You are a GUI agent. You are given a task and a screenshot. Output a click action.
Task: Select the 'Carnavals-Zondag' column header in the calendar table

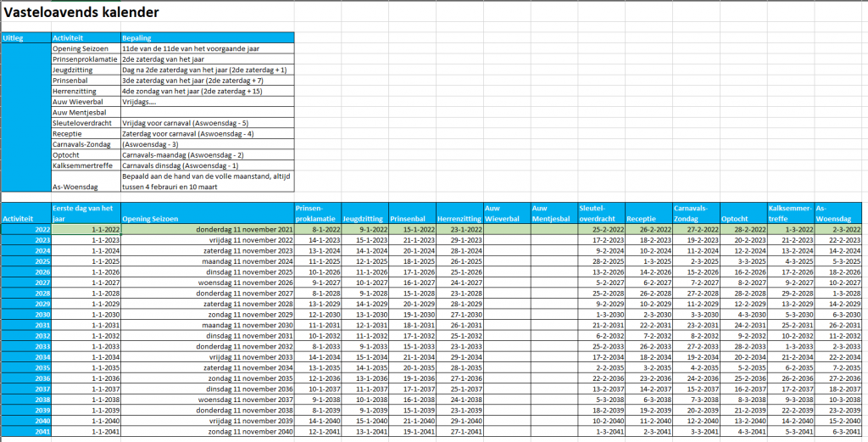coord(697,213)
